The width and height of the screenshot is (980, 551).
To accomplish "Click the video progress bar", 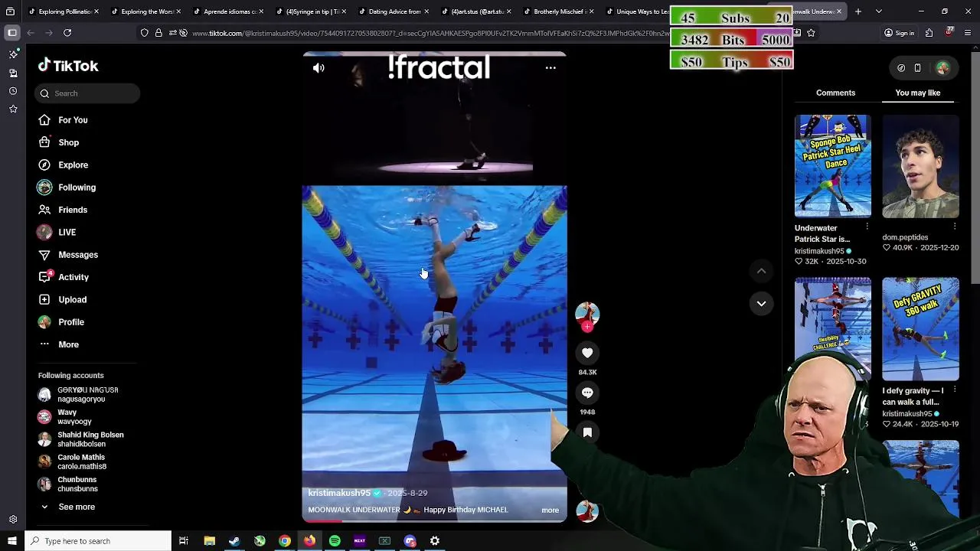I will pyautogui.click(x=434, y=520).
